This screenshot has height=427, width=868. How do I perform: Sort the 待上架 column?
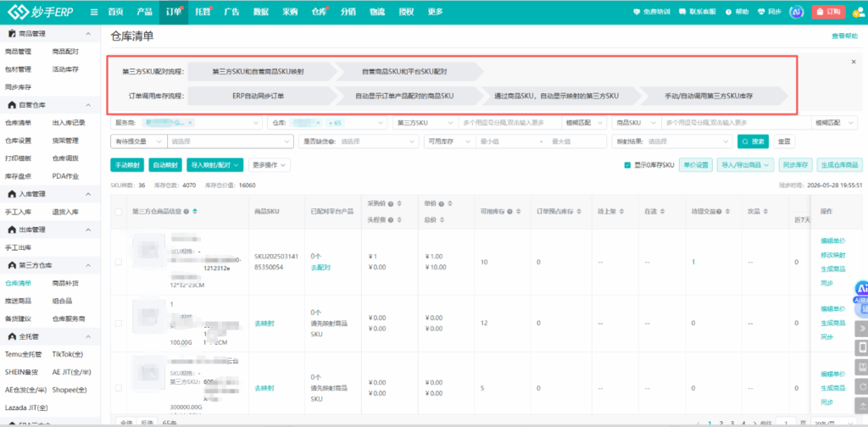[x=622, y=211]
